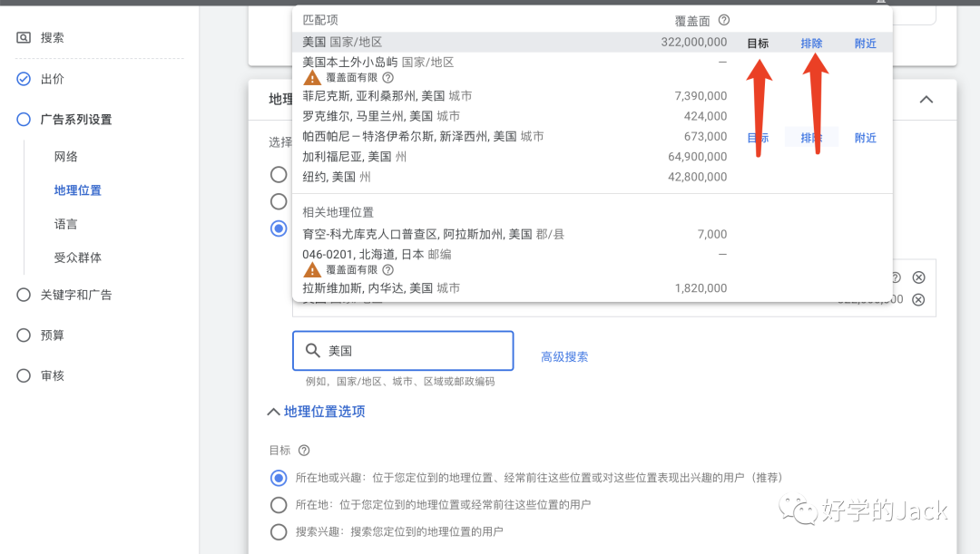Click the 关键字和广告 step circle
The width and height of the screenshot is (980, 554).
23,295
